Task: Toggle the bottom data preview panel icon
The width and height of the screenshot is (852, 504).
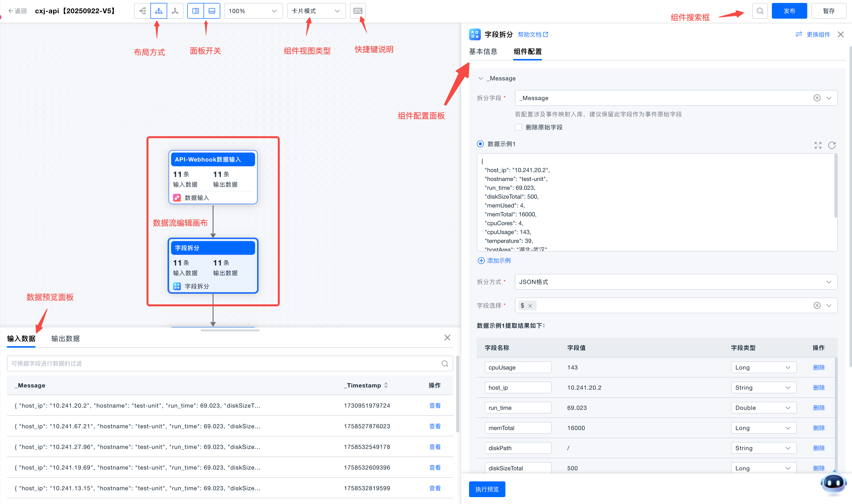Action: click(x=212, y=11)
